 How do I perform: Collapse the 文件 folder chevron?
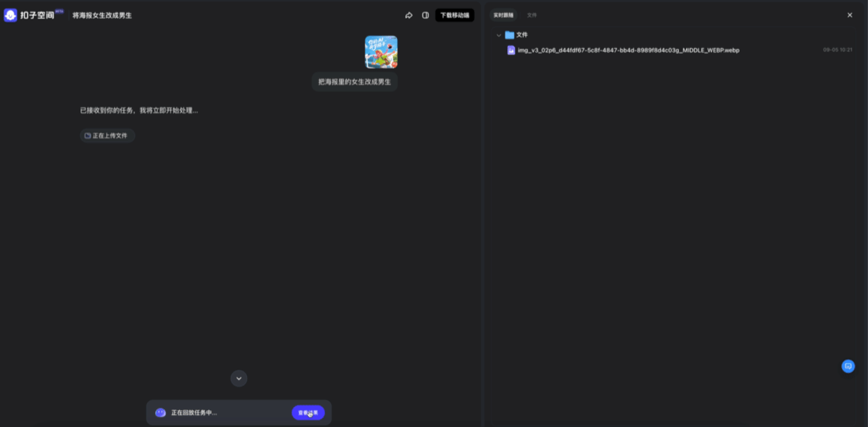[499, 35]
